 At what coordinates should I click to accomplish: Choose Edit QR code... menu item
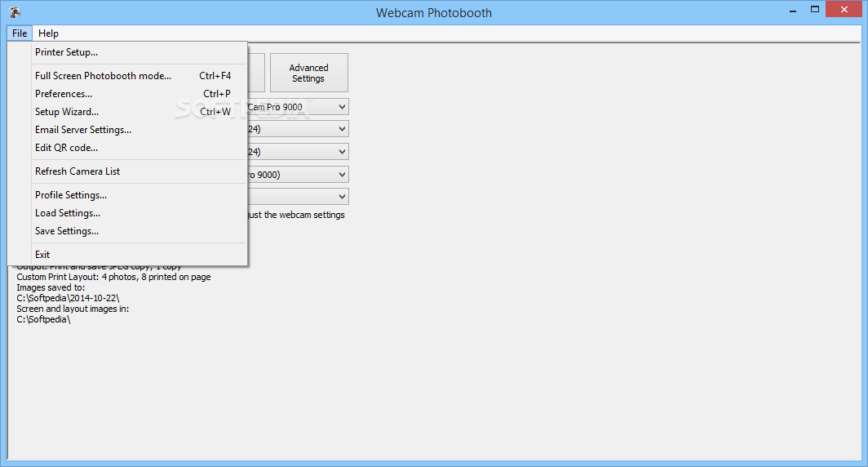pyautogui.click(x=139, y=148)
